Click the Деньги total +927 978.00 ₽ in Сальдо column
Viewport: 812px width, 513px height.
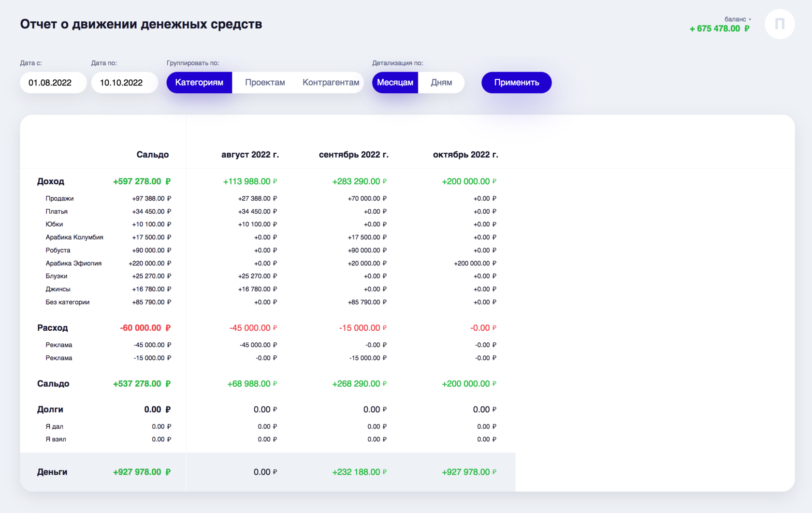coord(142,472)
